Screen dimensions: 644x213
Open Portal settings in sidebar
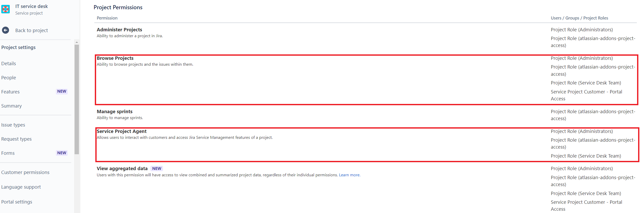click(x=17, y=202)
